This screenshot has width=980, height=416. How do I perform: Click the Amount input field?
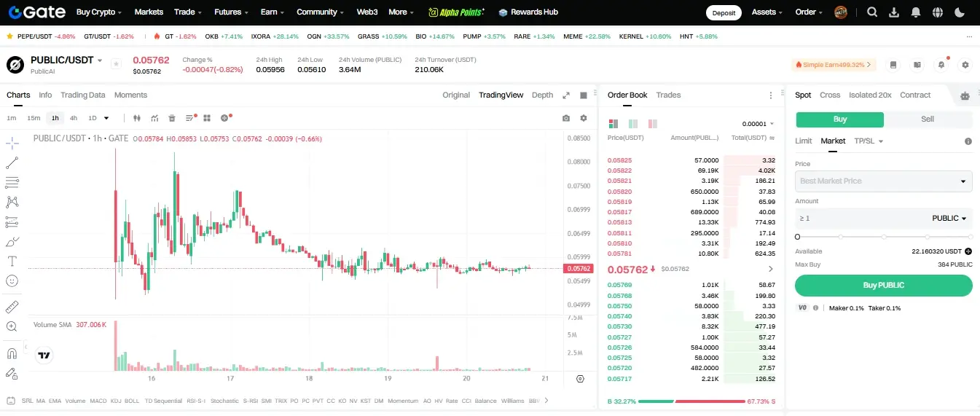[x=883, y=218]
